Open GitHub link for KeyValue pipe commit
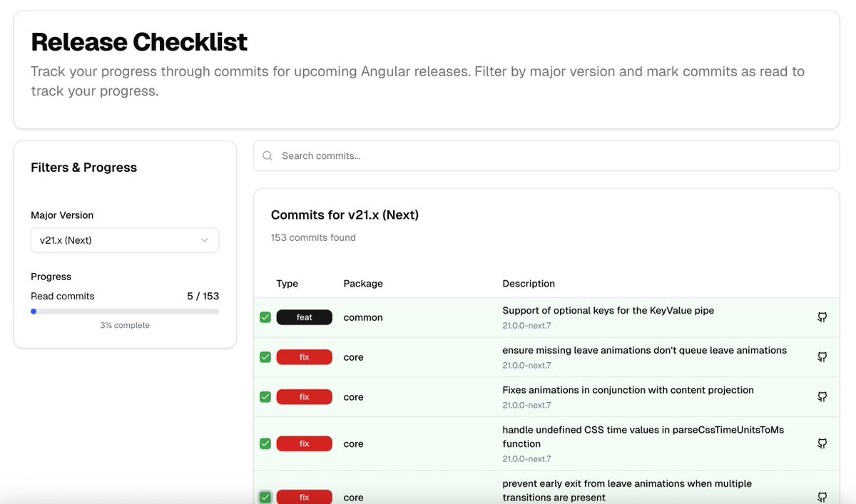The width and height of the screenshot is (856, 504). [822, 317]
